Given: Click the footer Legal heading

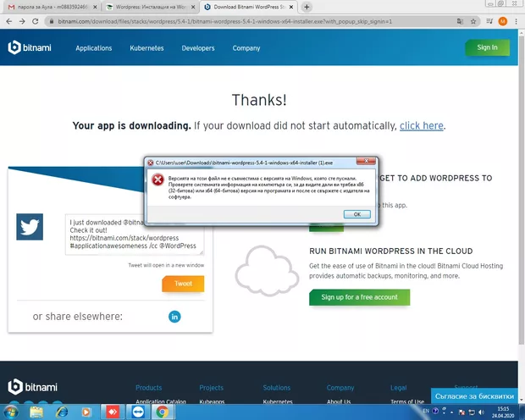Looking at the screenshot, I should click(x=399, y=388).
